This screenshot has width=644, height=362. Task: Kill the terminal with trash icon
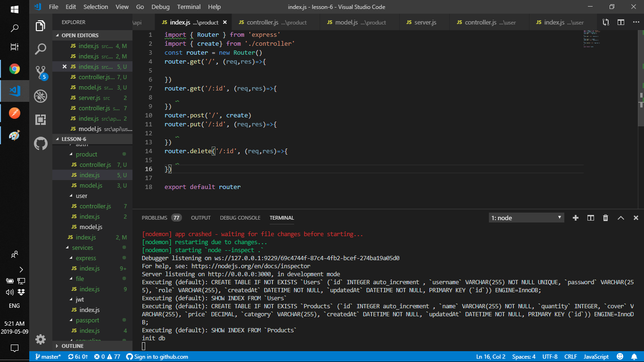[605, 218]
